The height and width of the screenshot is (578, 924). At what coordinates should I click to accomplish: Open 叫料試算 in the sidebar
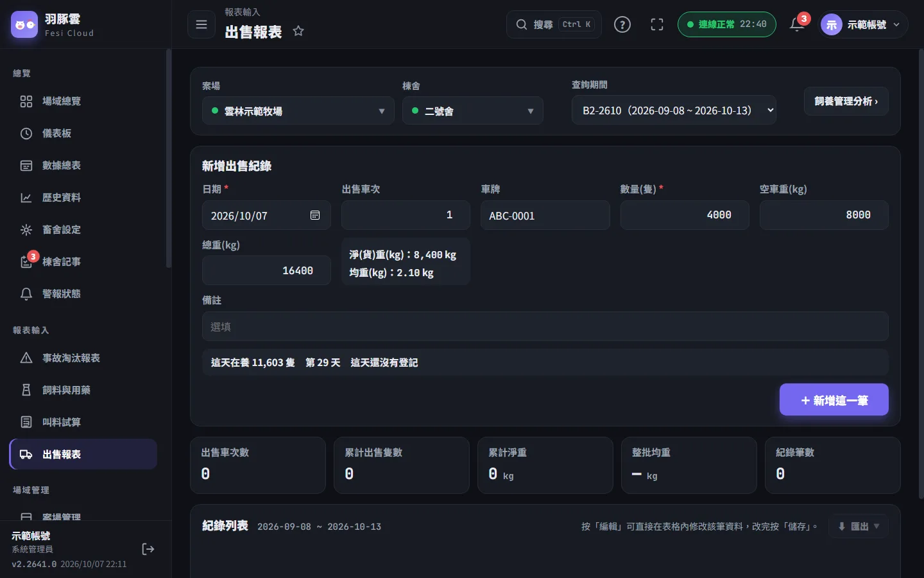click(83, 422)
